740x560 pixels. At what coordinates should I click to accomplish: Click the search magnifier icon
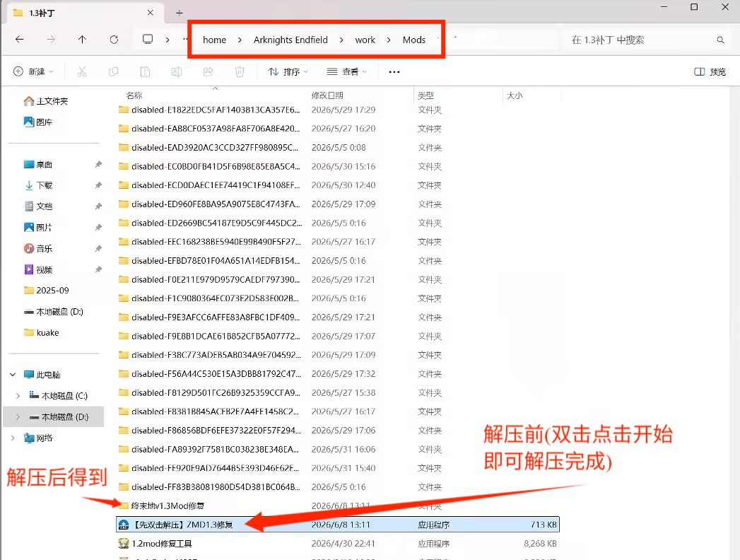720,40
